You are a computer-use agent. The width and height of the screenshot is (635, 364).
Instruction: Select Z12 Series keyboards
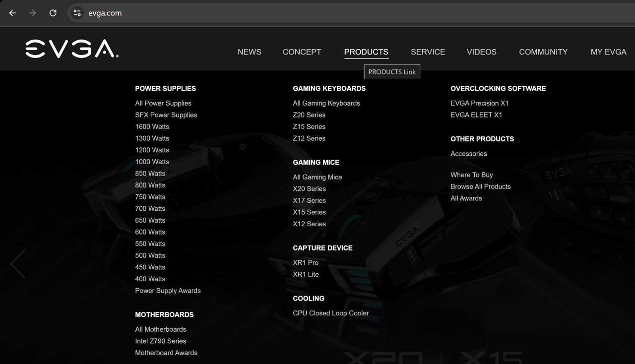click(x=309, y=138)
